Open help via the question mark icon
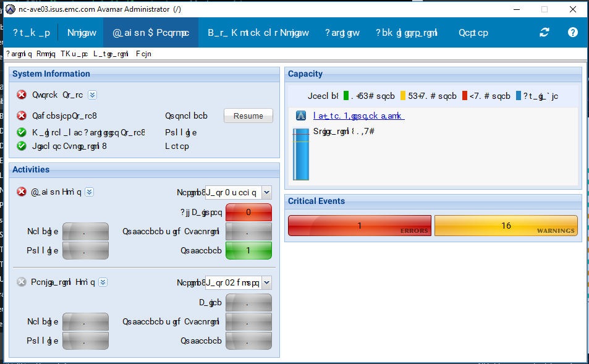This screenshot has width=589, height=364. pos(572,33)
